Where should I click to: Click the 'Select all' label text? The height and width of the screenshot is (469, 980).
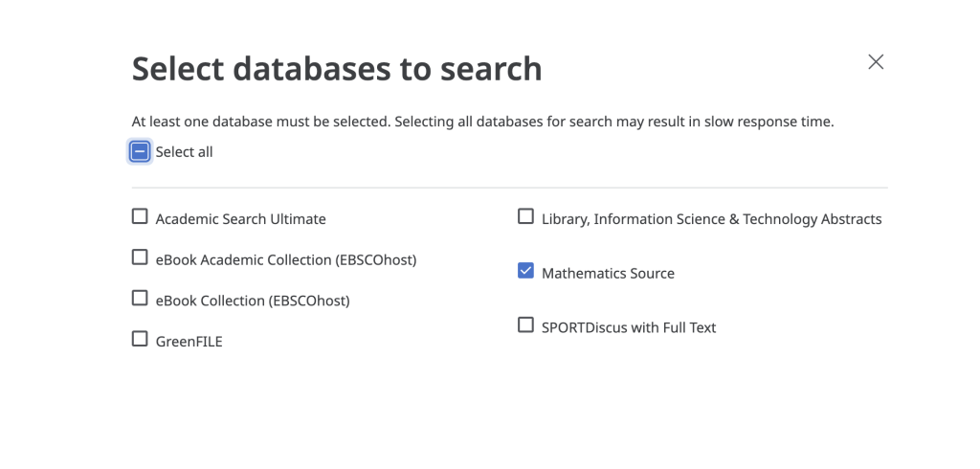coord(184,152)
